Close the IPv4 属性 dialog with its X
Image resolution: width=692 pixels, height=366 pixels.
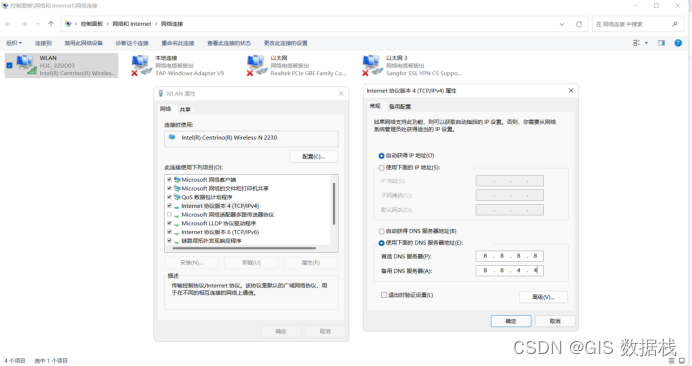tap(571, 91)
